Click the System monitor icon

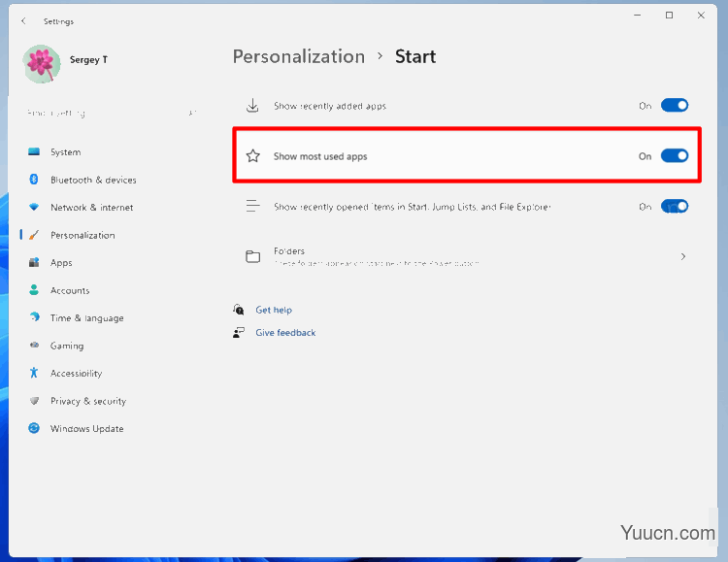tap(34, 151)
